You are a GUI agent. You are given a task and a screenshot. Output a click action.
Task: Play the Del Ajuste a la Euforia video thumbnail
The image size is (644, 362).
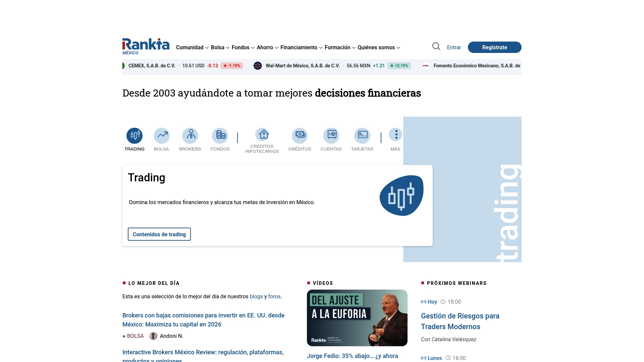point(357,317)
